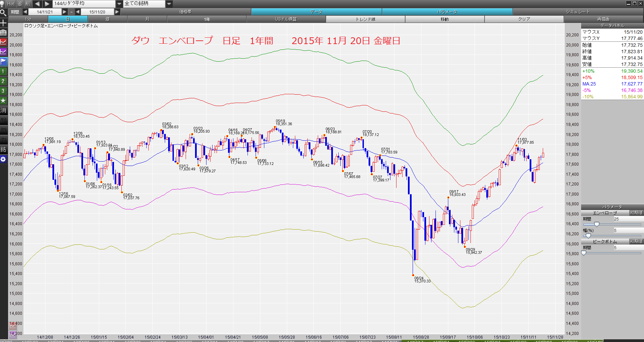Click the +10% value 19,390.54
The image size is (644, 342).
(x=632, y=71)
